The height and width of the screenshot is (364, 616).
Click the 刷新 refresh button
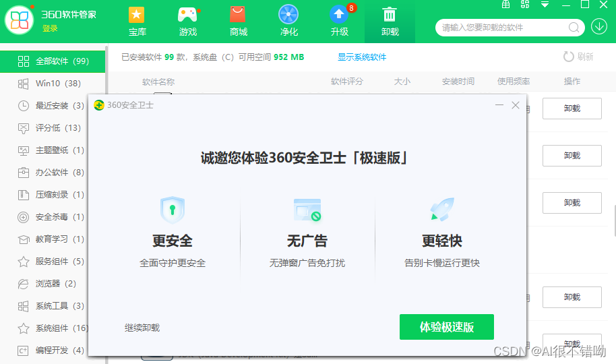pos(578,57)
